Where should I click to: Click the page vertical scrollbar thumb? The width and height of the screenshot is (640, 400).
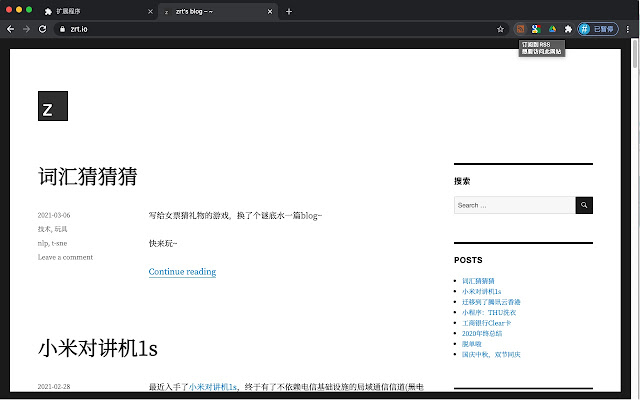click(x=635, y=53)
